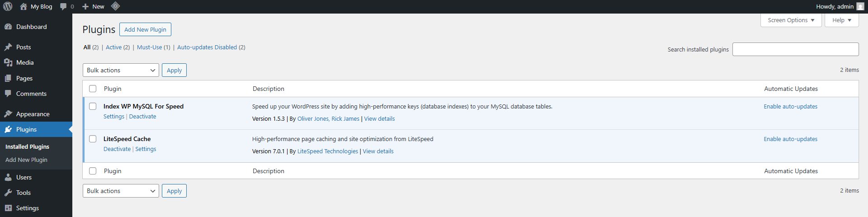Open Add New Plugin in the sidebar submenu
Viewport: 868px width, 217px height.
click(x=26, y=160)
